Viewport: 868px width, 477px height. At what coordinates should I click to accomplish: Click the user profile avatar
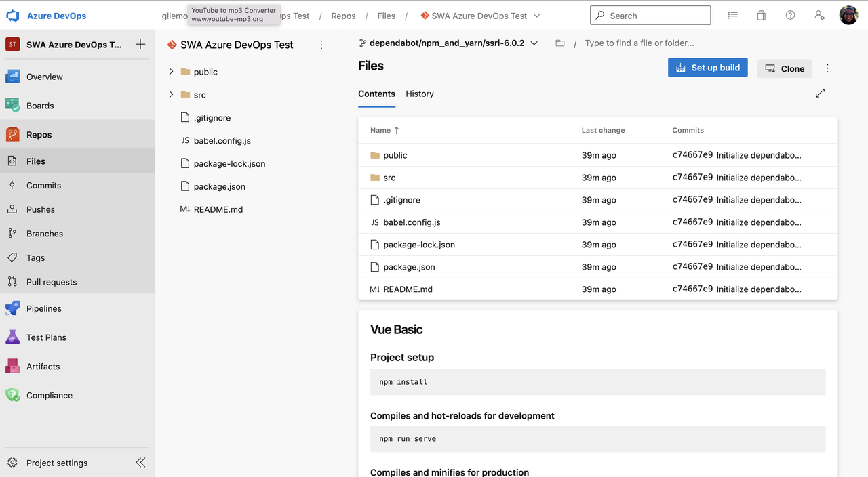click(848, 15)
